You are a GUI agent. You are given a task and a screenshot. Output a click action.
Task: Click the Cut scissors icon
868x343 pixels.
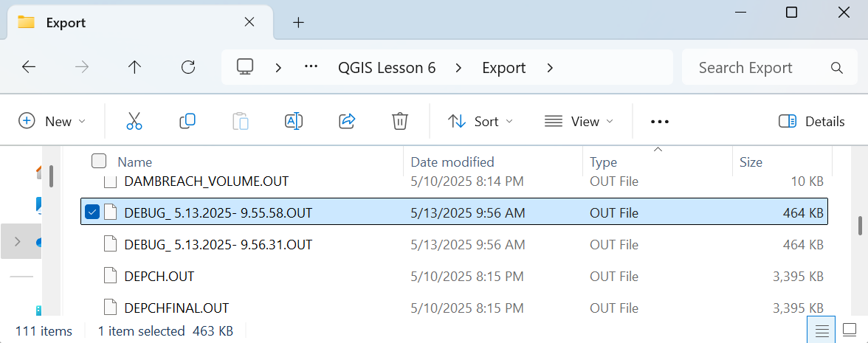tap(134, 121)
